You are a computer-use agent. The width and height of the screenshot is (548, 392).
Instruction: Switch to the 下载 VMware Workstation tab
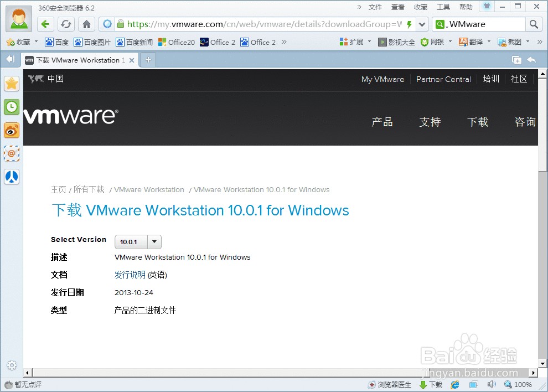[x=77, y=59]
